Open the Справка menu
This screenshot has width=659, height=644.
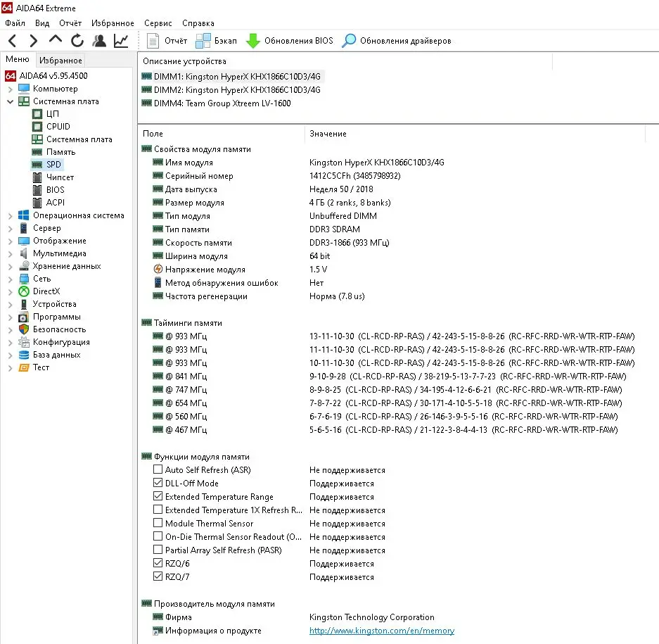[198, 23]
